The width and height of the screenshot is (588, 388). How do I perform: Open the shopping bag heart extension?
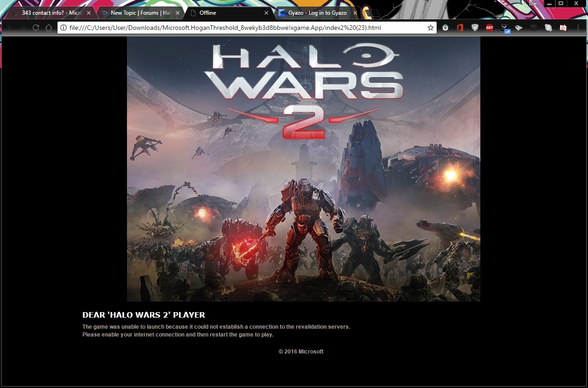pos(445,28)
